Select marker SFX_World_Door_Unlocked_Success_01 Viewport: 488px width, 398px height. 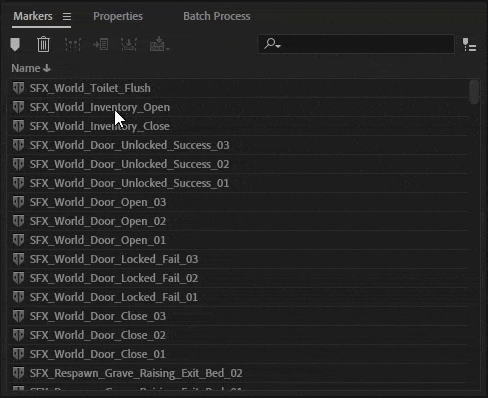point(239,183)
